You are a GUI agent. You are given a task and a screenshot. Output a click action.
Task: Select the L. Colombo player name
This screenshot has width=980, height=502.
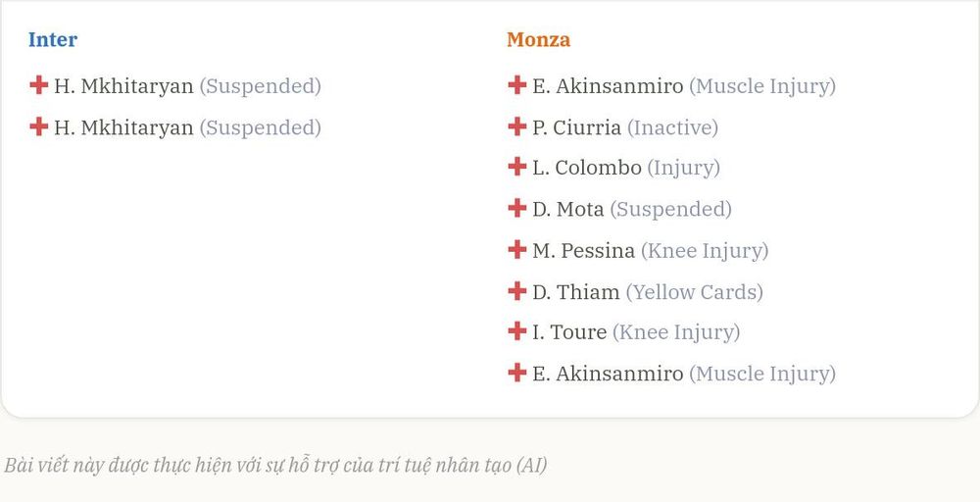[x=587, y=168]
